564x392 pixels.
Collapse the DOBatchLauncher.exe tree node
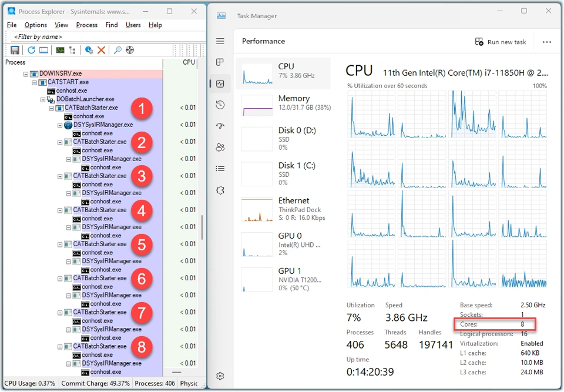[43, 99]
